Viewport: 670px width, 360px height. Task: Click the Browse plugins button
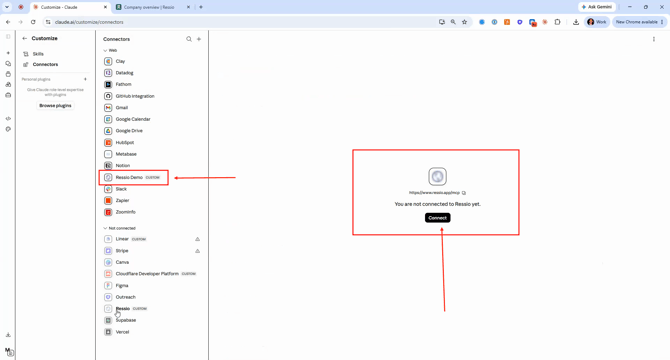point(55,105)
